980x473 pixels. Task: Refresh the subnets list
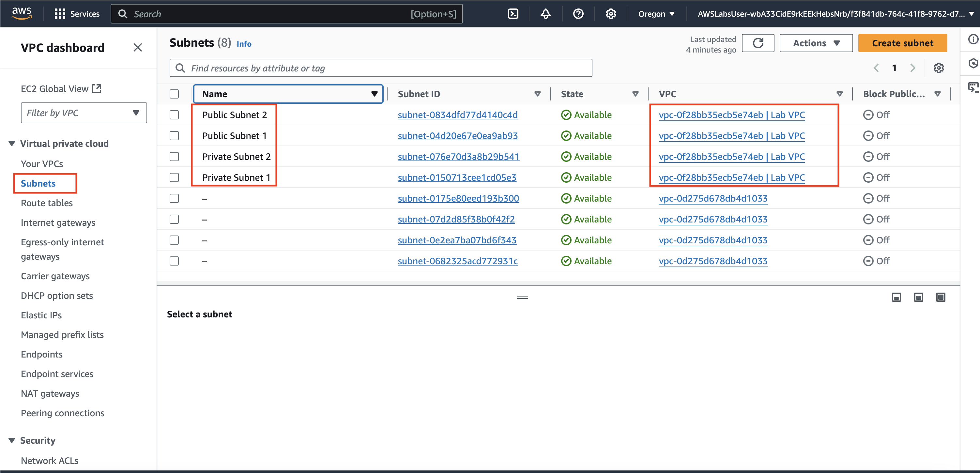click(758, 43)
